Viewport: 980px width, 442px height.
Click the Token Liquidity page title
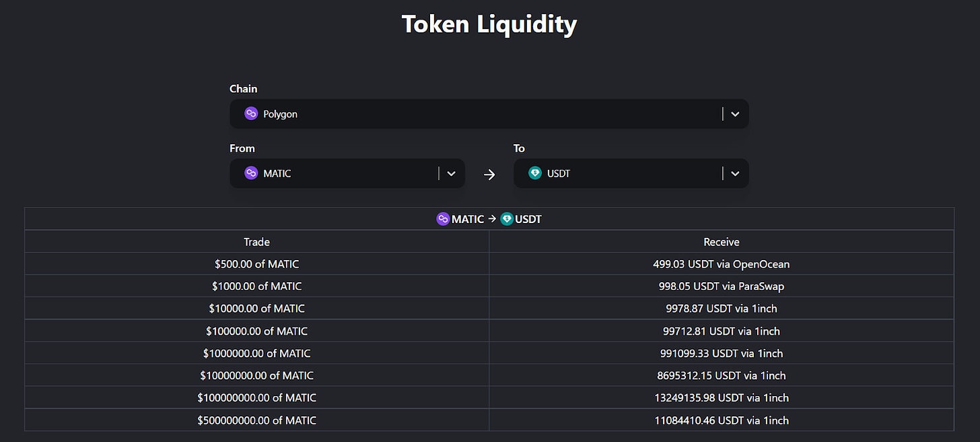(x=489, y=24)
